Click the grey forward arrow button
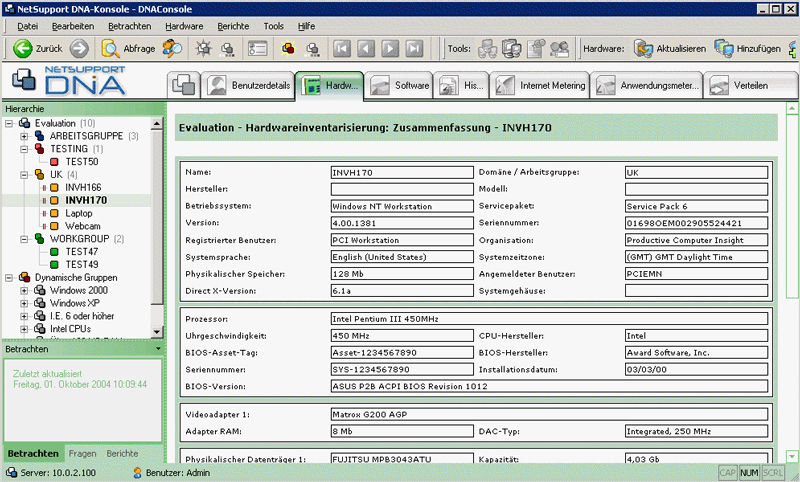Viewport: 800px width, 482px height. coord(79,48)
